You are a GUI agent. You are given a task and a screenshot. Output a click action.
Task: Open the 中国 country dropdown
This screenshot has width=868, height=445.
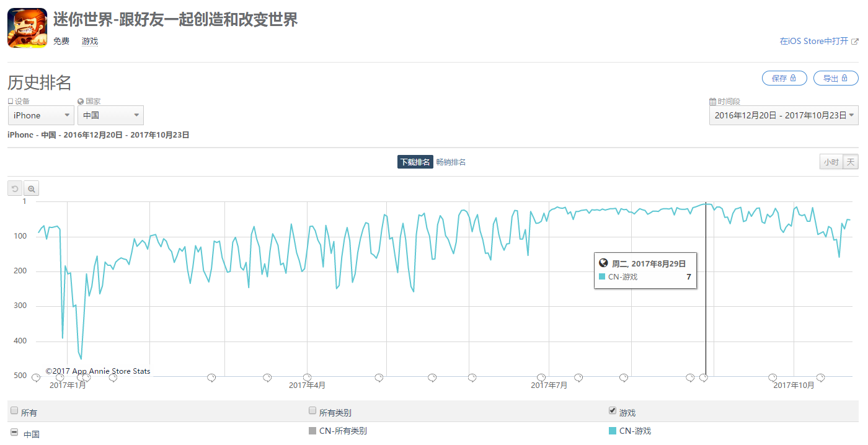pyautogui.click(x=110, y=115)
